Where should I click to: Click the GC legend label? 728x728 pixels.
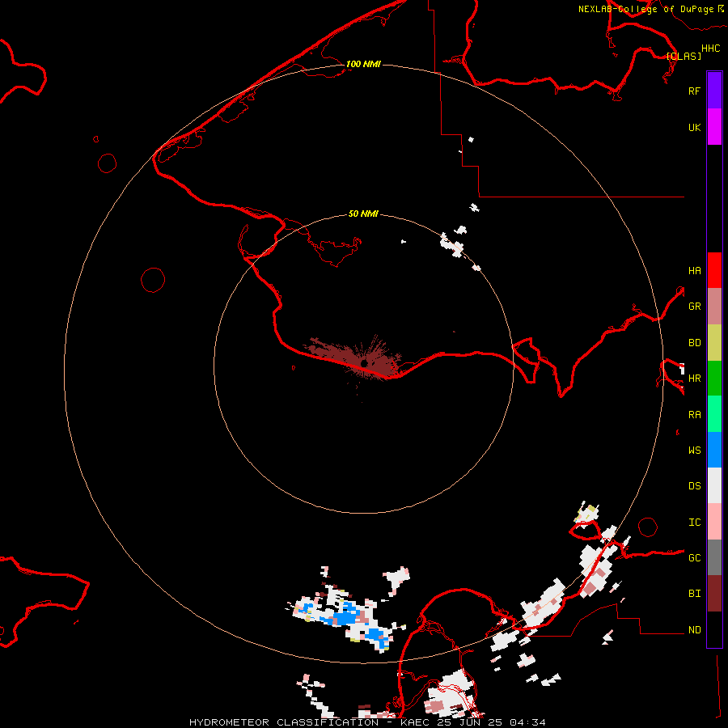click(694, 558)
